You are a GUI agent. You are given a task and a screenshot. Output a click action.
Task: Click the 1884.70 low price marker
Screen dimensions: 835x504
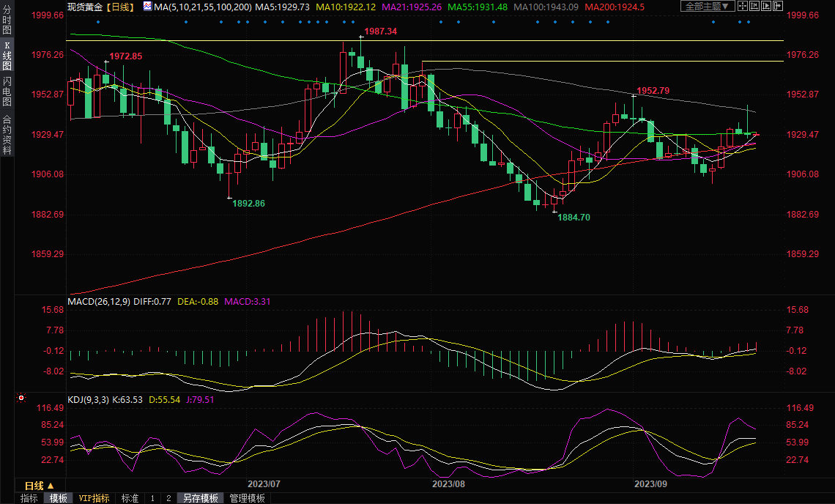click(x=574, y=218)
